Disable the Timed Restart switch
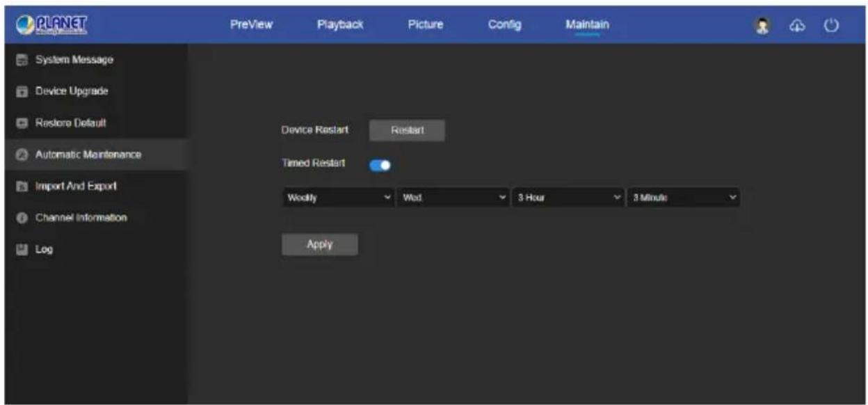The width and height of the screenshot is (868, 405). 380,166
